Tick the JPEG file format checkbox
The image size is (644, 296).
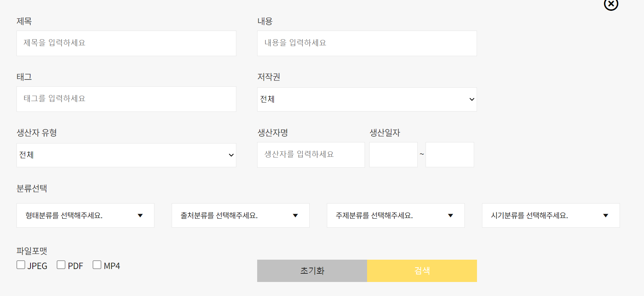[21, 265]
